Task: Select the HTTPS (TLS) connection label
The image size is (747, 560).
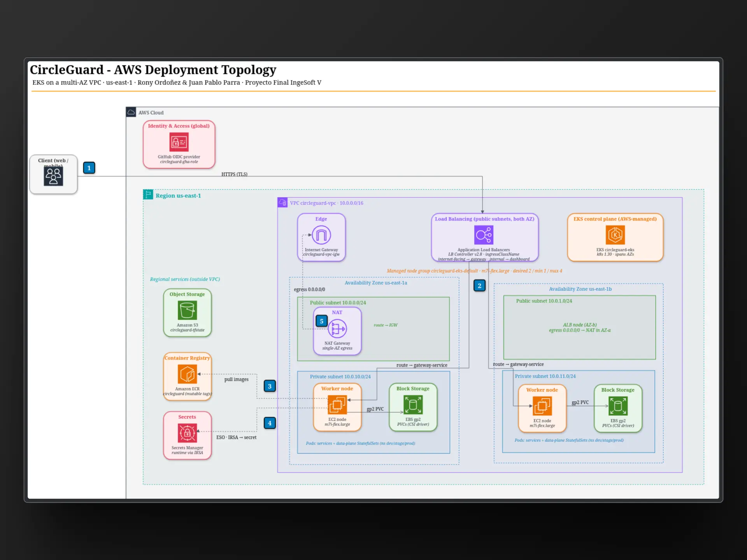Action: [234, 174]
